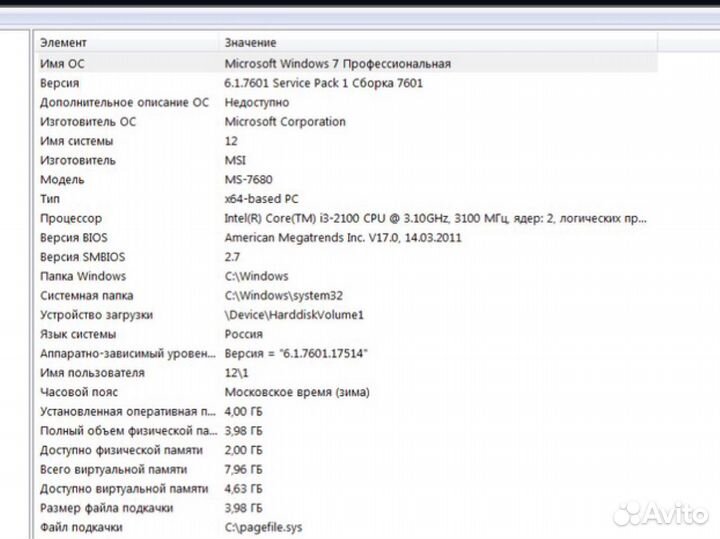720x539 pixels.
Task: Select the "Устройство загрузки" row
Action: (346, 314)
